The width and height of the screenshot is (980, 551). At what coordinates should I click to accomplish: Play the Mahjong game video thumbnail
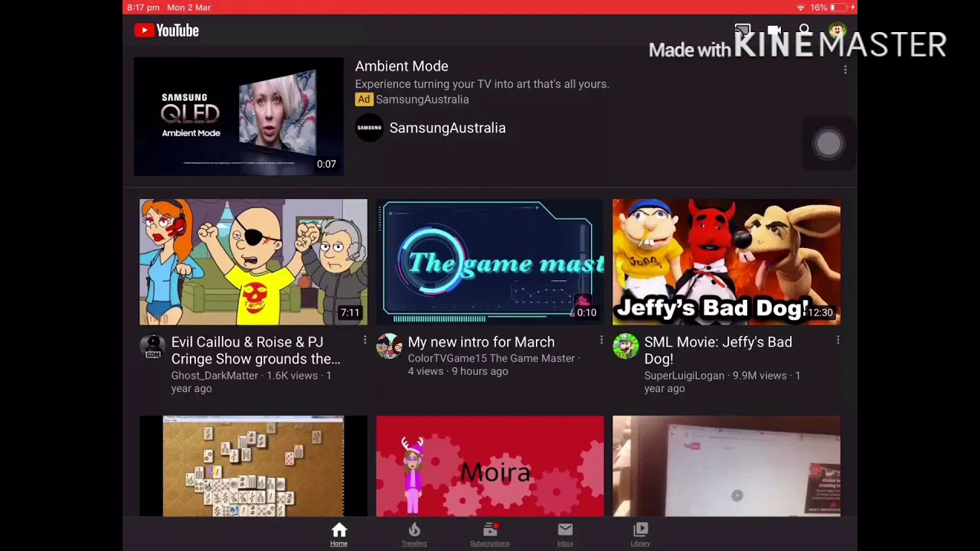253,466
